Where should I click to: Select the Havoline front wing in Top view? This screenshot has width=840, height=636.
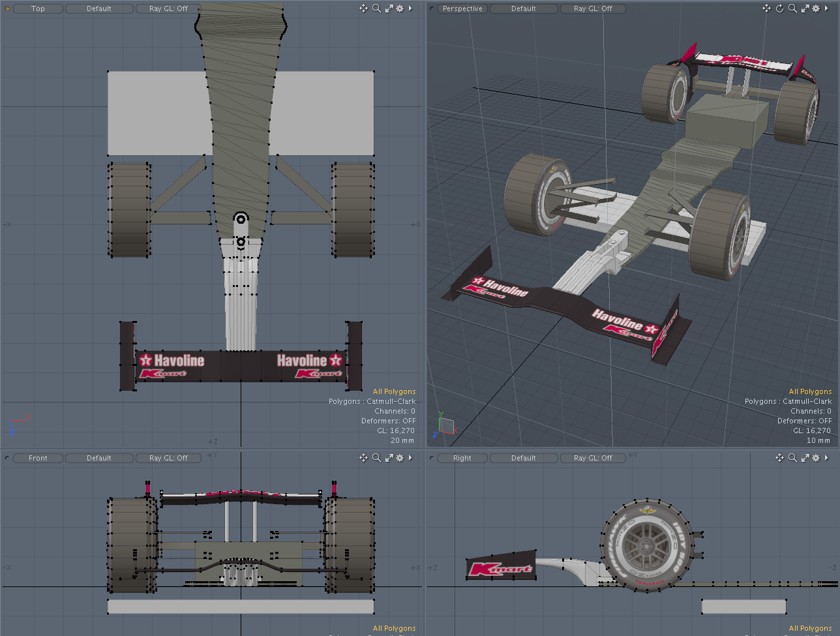(x=241, y=367)
